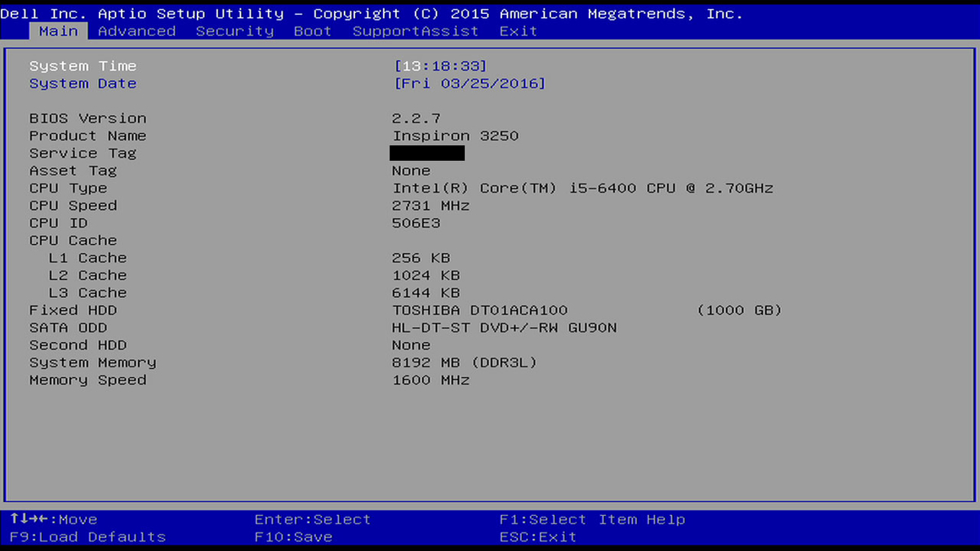Click the 2731 MHz CPU speed value
This screenshot has height=551, width=980.
click(x=431, y=206)
